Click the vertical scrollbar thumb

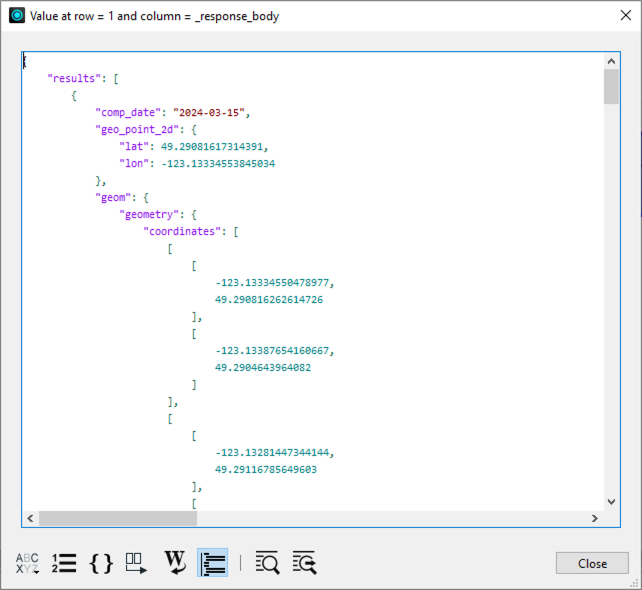tap(611, 86)
